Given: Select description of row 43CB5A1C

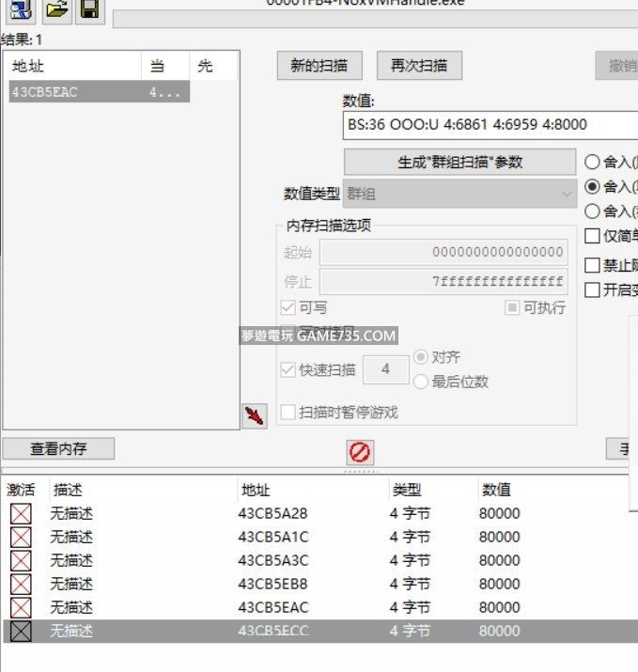Looking at the screenshot, I should point(71,537).
